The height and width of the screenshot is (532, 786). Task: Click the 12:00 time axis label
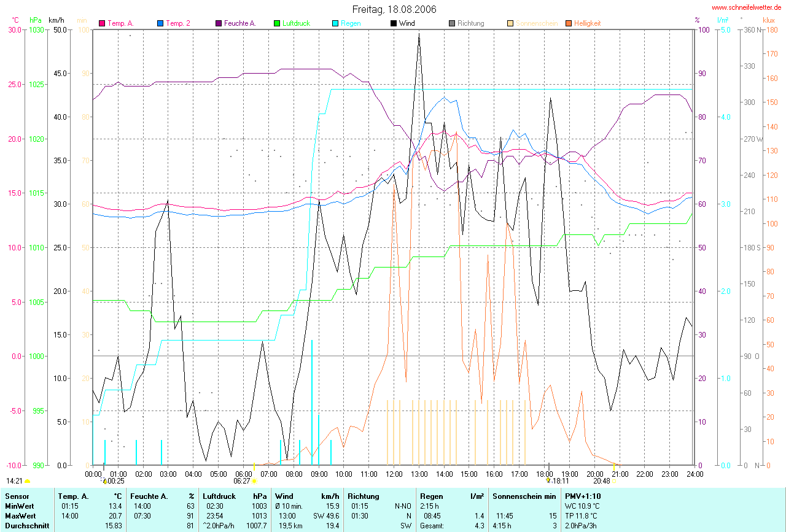point(394,474)
